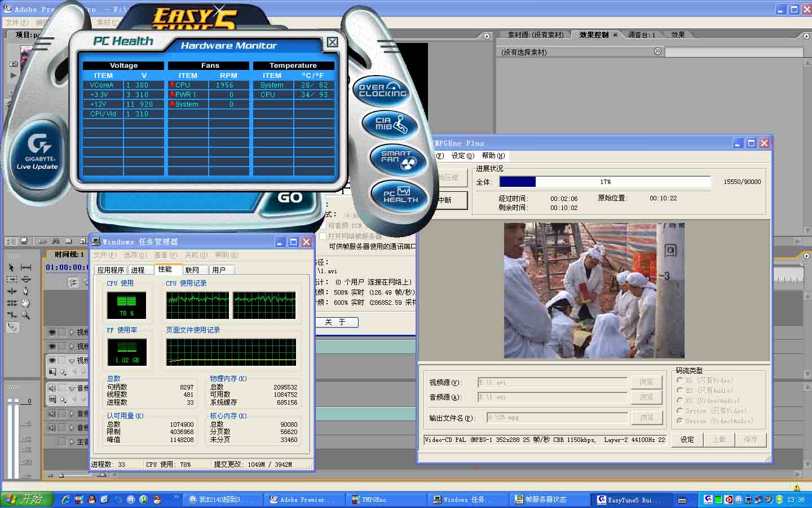Screen dimensions: 812x508
Task: Click the PC Health round button
Action: [x=400, y=195]
